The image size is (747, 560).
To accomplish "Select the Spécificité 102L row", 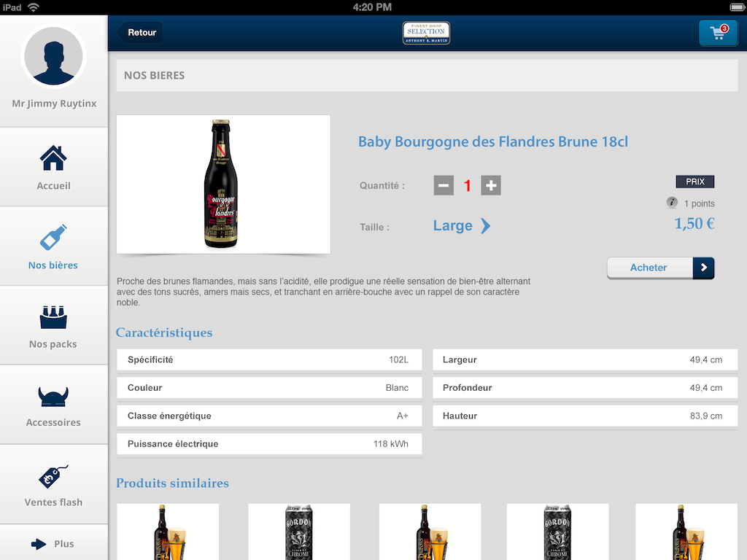I will 269,359.
